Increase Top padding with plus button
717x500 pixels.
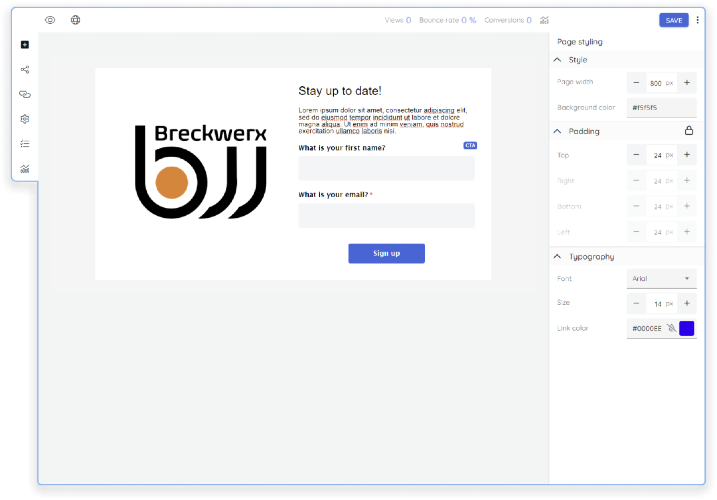pos(687,155)
